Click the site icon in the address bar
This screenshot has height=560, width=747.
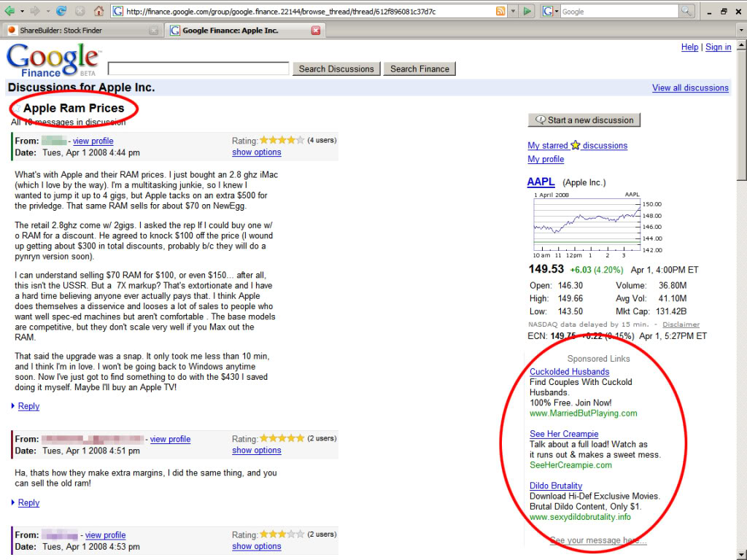point(117,11)
